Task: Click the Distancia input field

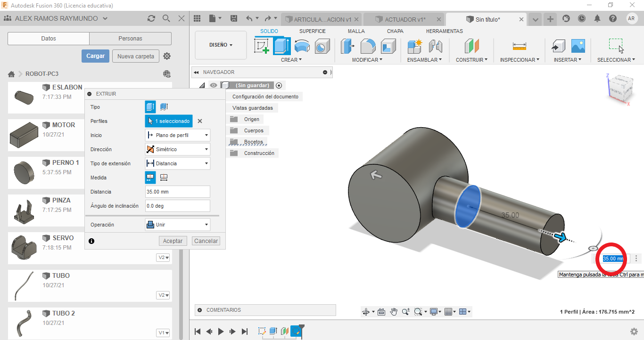Action: pyautogui.click(x=177, y=192)
